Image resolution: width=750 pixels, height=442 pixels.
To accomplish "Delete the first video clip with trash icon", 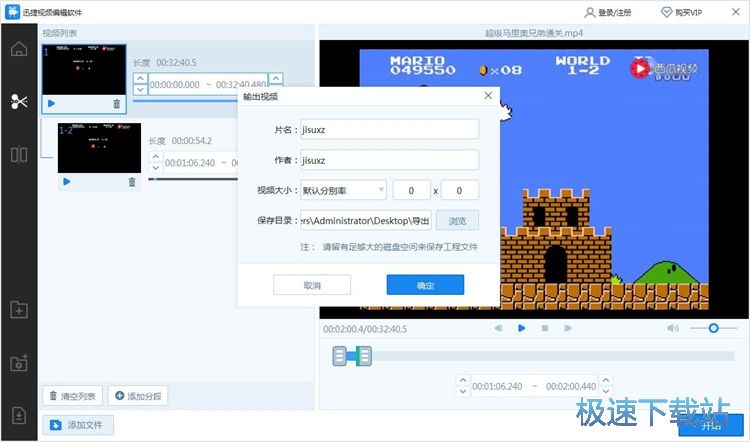I will point(117,103).
